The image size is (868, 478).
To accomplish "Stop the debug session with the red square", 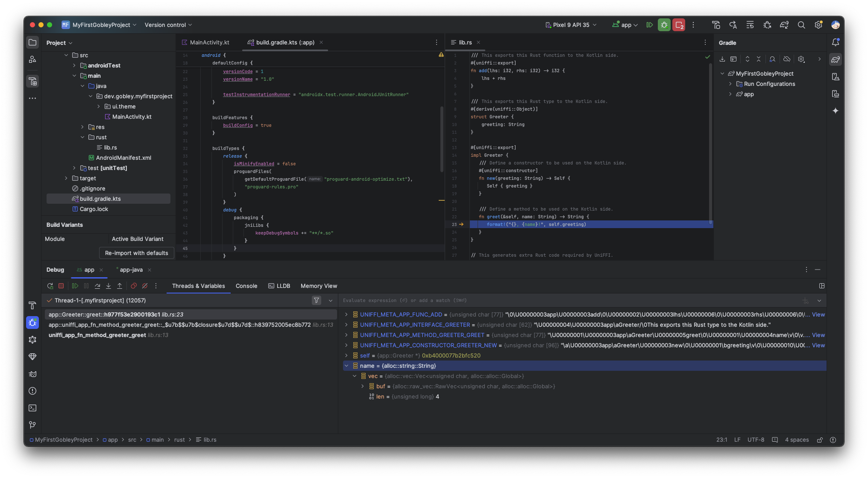I will 61,286.
